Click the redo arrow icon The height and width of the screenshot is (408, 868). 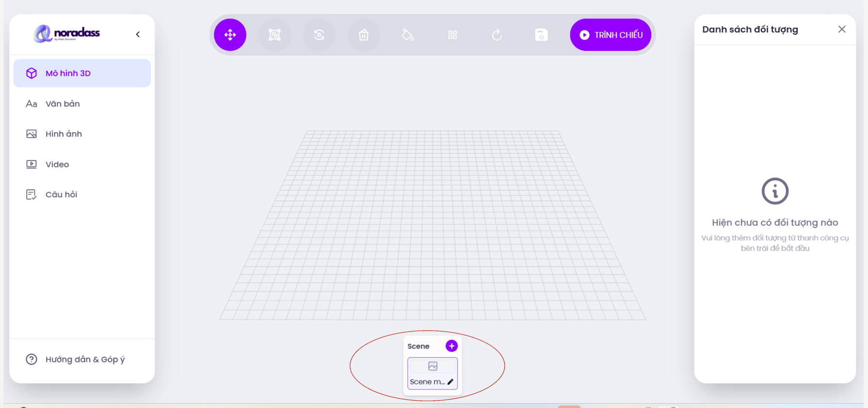coord(497,35)
